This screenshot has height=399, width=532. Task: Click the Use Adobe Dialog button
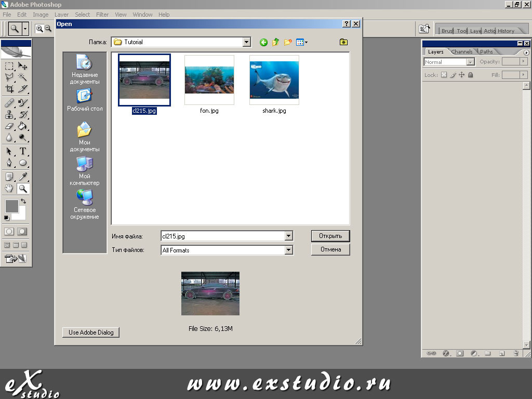(x=91, y=332)
